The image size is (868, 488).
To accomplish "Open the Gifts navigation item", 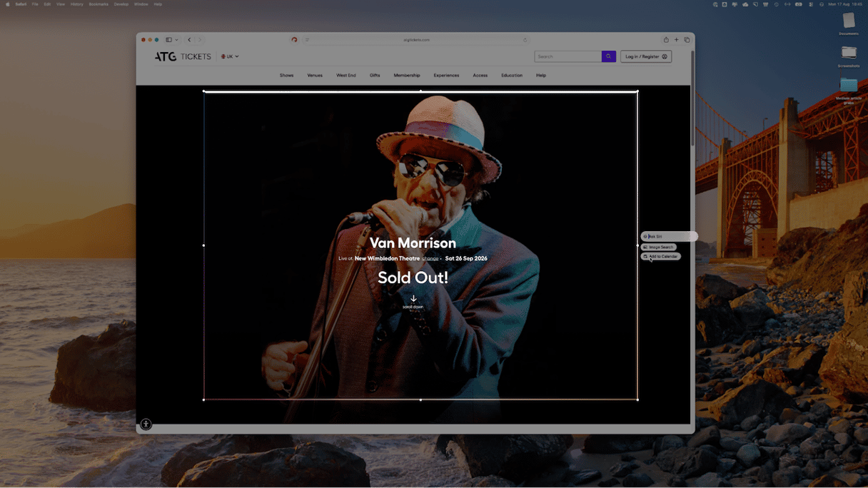I will (375, 75).
